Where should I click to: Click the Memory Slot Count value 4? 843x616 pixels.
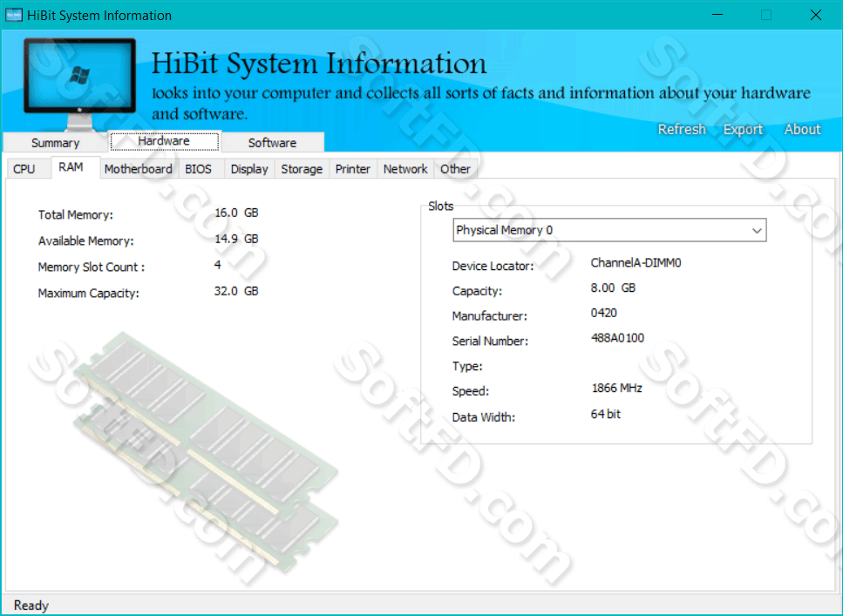click(218, 265)
